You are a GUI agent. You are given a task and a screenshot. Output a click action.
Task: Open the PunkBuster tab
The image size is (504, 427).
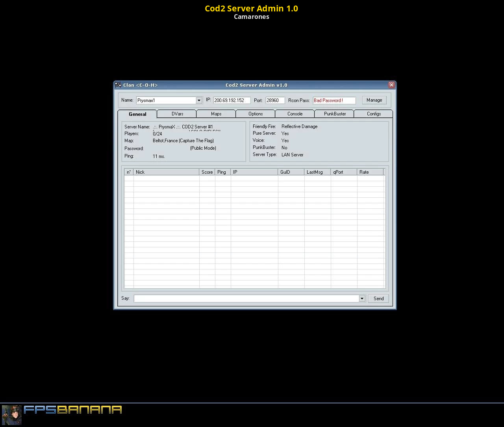click(335, 114)
